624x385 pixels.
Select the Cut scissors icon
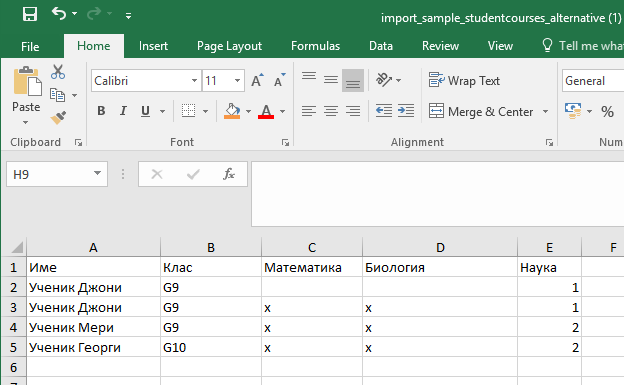(58, 72)
